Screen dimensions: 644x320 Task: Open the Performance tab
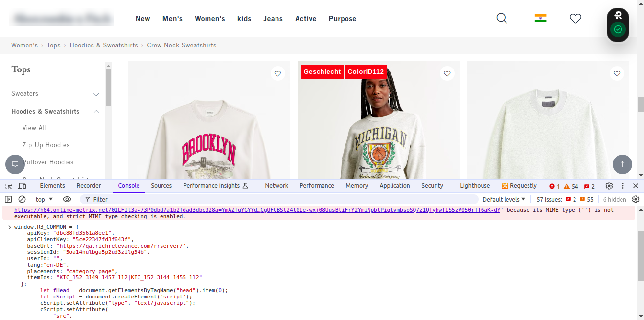(x=317, y=186)
